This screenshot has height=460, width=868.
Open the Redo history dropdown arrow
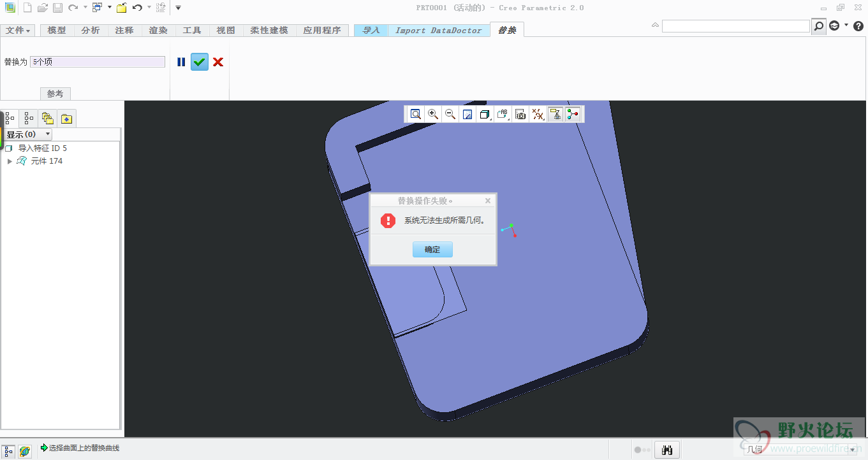click(85, 8)
